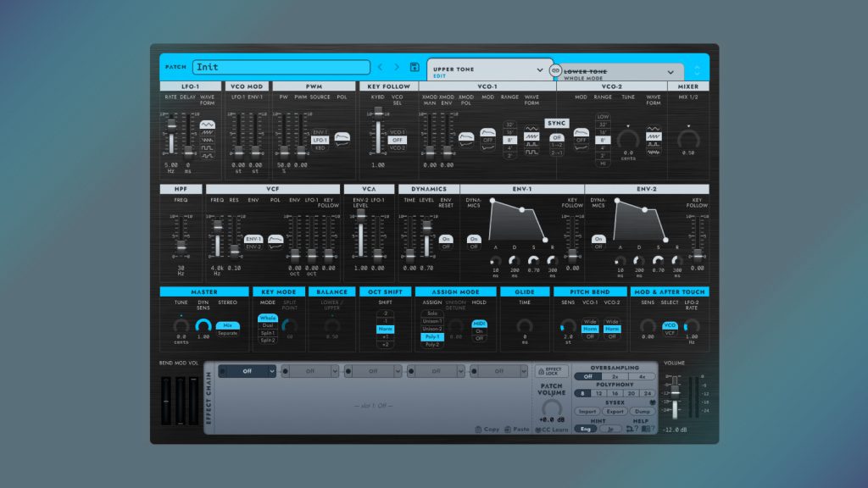Switch Hint language to Eng
This screenshot has width=868, height=488.
pos(586,429)
